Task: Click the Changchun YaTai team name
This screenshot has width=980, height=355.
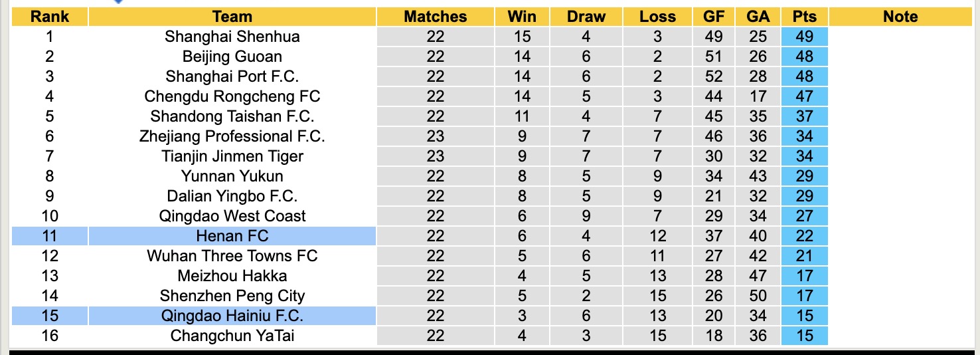Action: [x=232, y=336]
